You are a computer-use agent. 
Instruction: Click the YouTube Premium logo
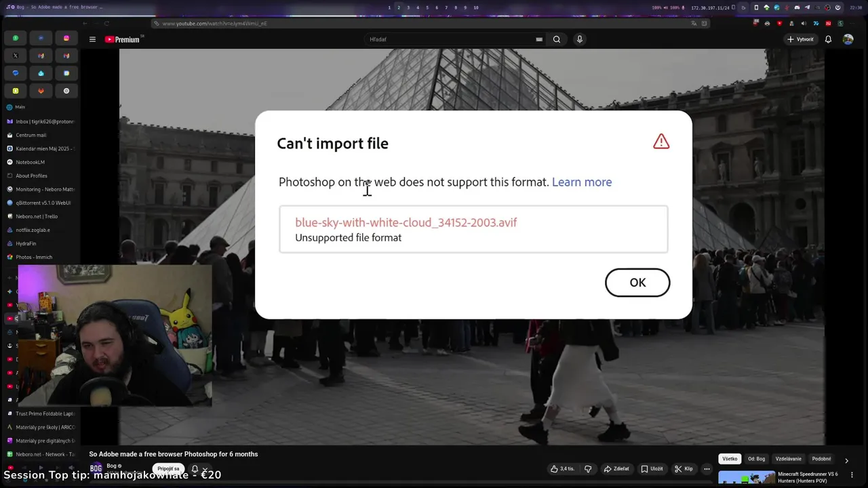pos(123,39)
